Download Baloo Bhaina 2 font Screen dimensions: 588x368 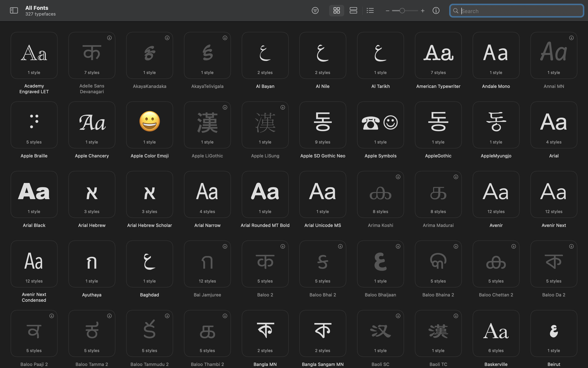456,246
